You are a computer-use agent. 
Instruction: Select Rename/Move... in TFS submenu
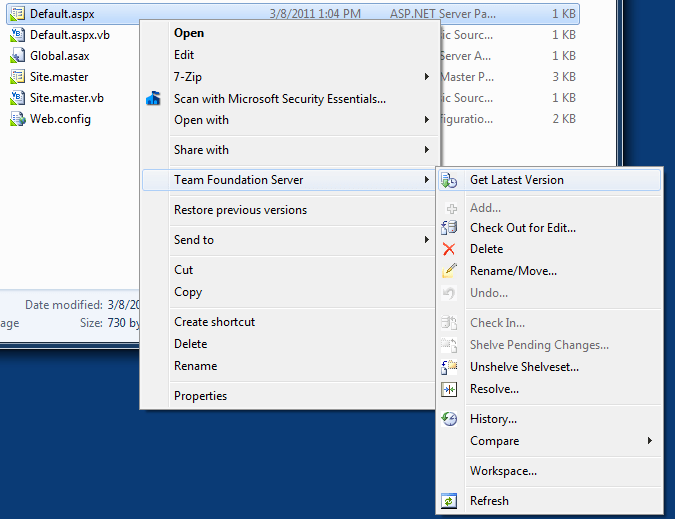click(x=550, y=271)
